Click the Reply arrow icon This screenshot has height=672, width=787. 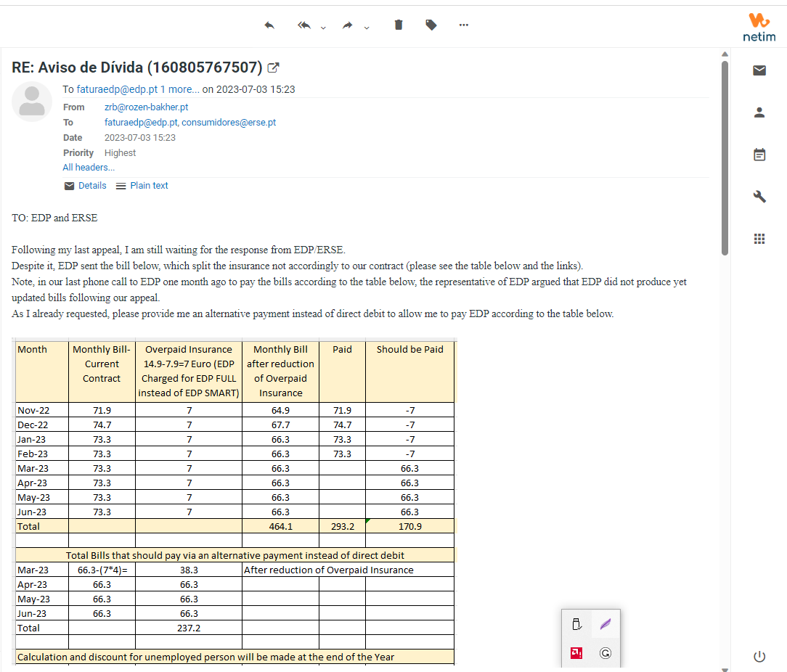269,25
